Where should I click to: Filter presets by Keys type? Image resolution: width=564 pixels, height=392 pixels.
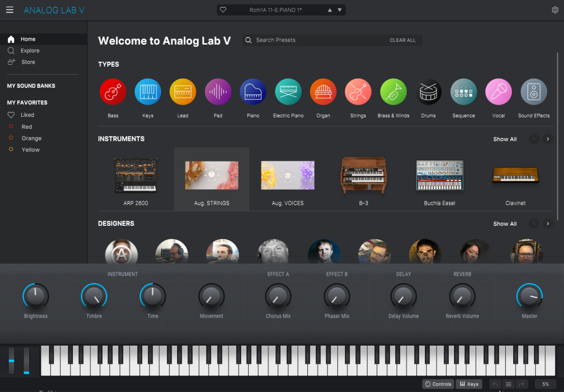[148, 92]
